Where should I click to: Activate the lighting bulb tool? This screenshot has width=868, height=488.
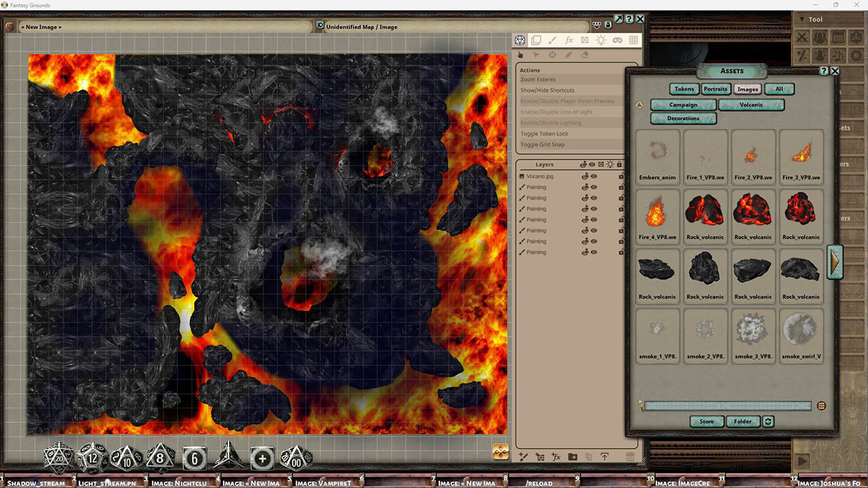[x=601, y=40]
